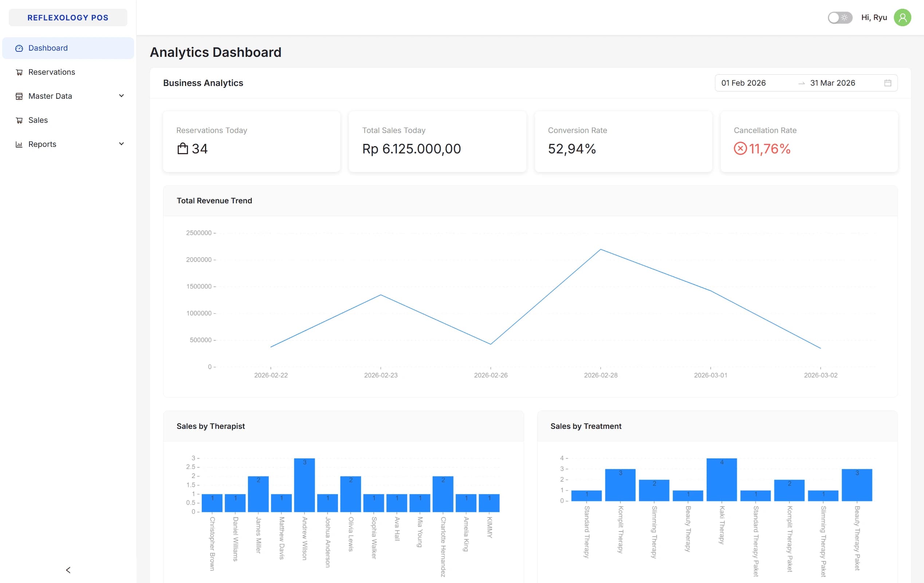This screenshot has width=924, height=583.
Task: Click the Andrew Wilson bar in therapist chart
Action: pos(304,485)
